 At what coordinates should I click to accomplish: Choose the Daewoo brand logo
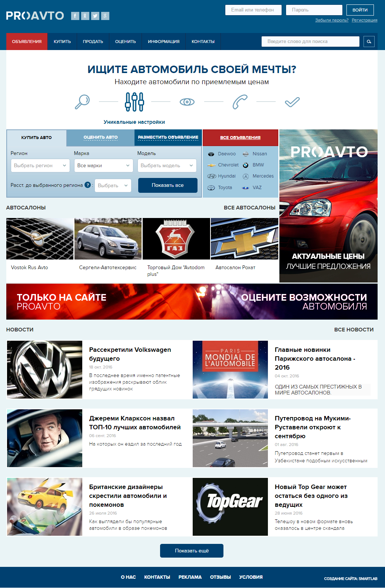coord(211,154)
